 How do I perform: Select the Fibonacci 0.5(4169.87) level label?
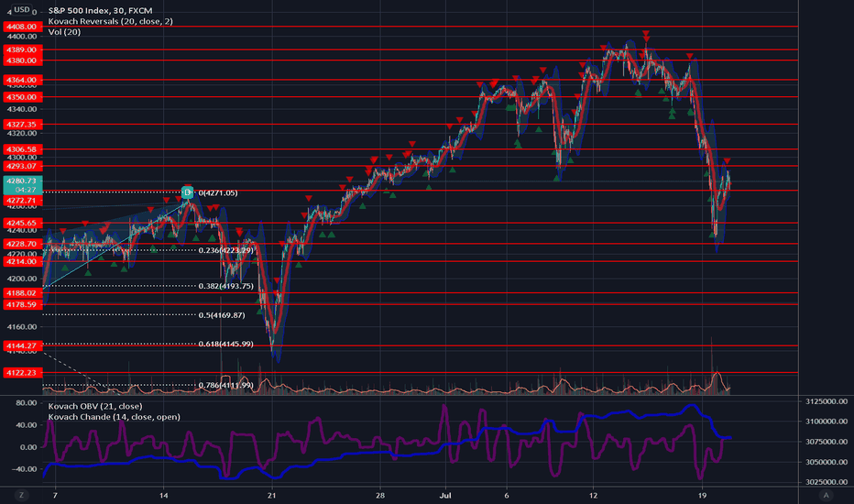point(222,315)
